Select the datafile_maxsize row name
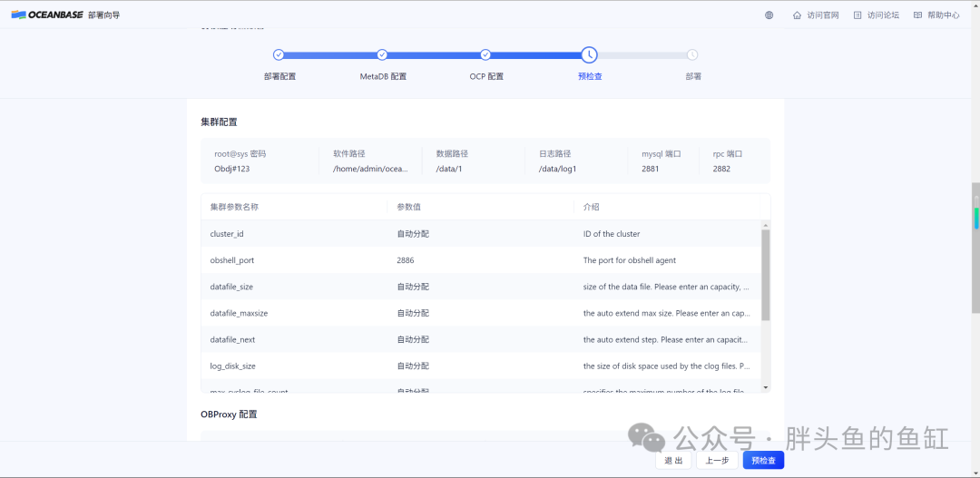The width and height of the screenshot is (980, 478). click(x=239, y=313)
